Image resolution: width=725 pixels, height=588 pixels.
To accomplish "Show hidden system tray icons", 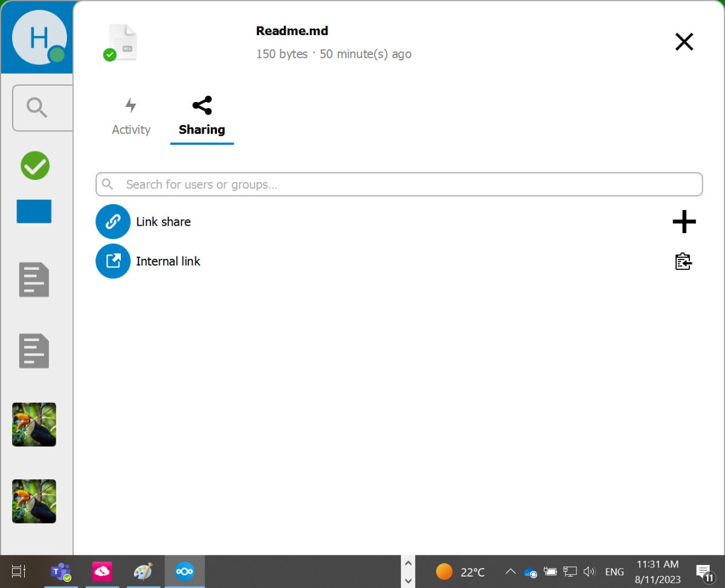I will pos(510,572).
